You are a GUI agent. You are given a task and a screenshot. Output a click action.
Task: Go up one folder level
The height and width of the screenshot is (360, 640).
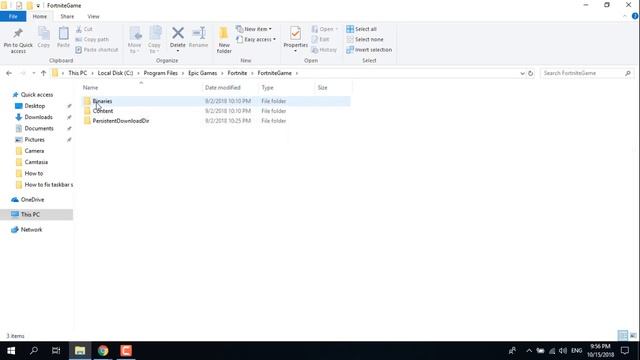pyautogui.click(x=43, y=73)
